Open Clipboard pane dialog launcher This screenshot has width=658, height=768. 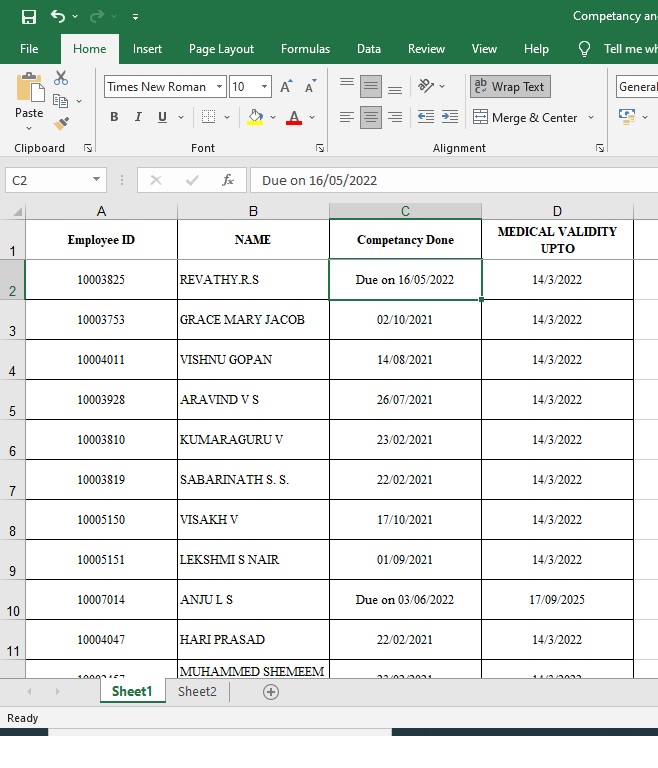click(88, 148)
